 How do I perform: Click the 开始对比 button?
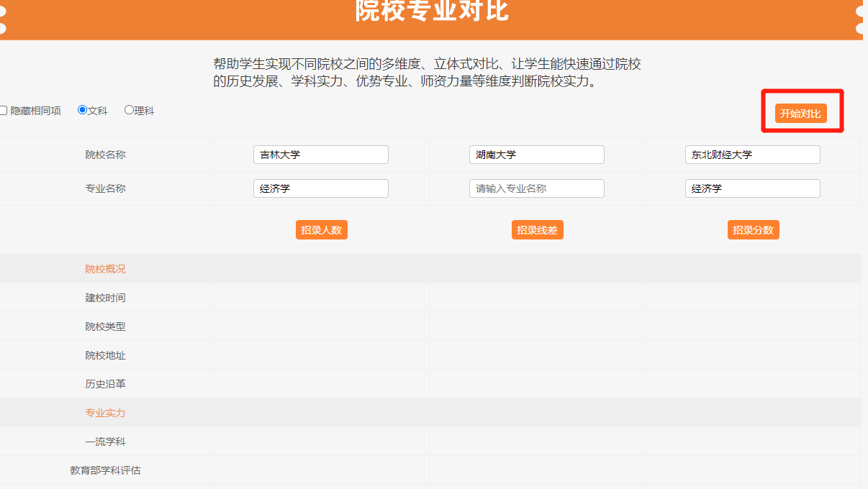800,114
